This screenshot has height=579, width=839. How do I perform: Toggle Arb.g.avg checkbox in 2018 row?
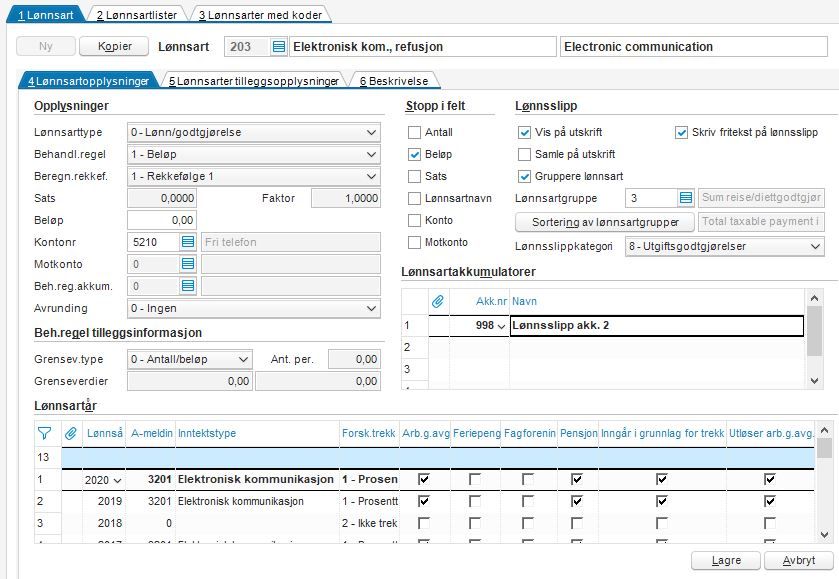[424, 523]
